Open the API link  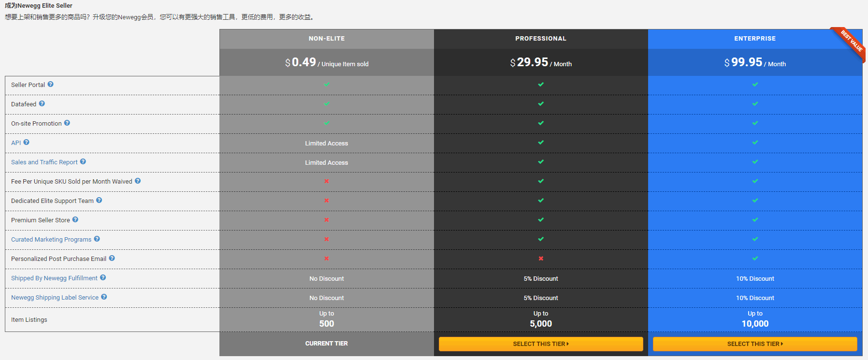click(x=16, y=143)
